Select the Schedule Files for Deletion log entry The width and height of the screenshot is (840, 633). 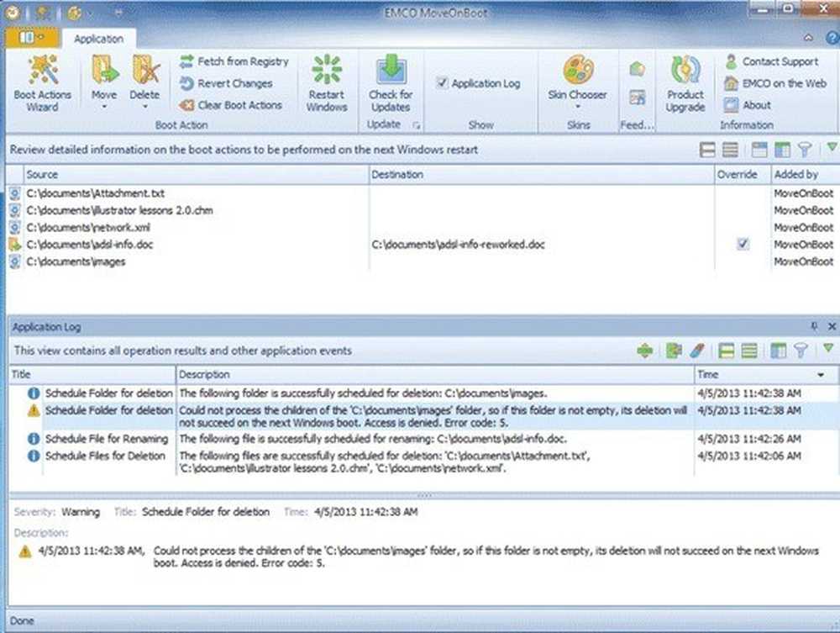(423, 462)
